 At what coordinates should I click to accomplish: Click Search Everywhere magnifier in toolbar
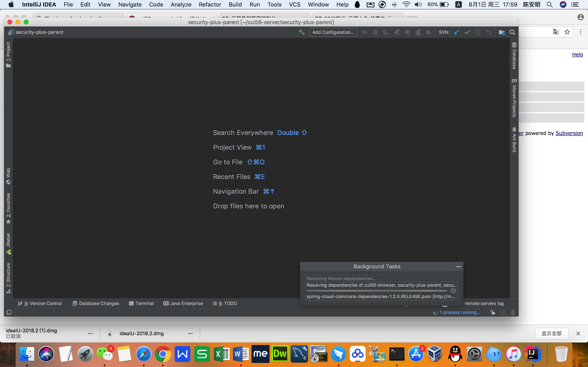tap(512, 32)
